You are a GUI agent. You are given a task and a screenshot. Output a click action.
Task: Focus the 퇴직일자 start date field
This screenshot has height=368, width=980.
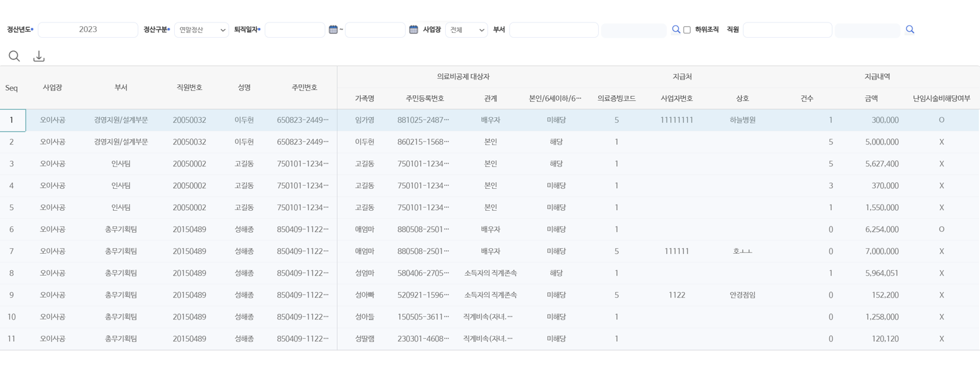[295, 30]
